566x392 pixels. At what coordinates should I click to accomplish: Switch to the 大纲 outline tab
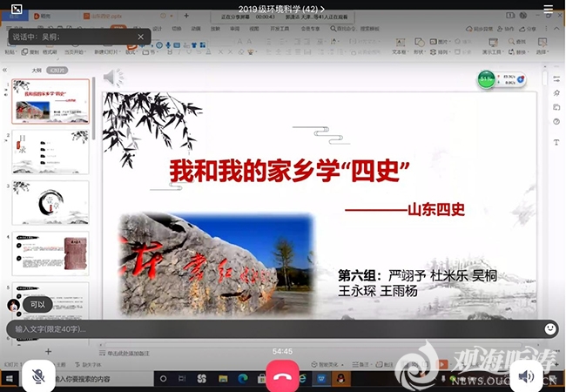[37, 70]
